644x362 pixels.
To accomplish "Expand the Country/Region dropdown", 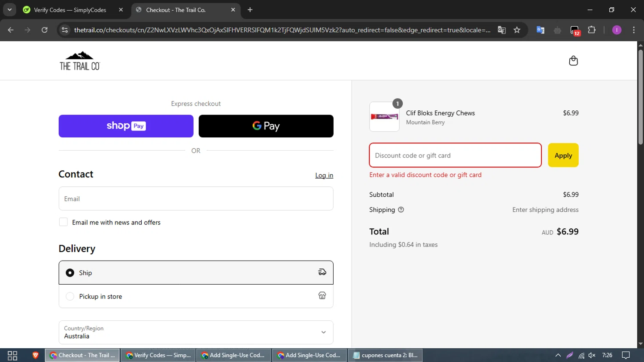I will click(196, 332).
